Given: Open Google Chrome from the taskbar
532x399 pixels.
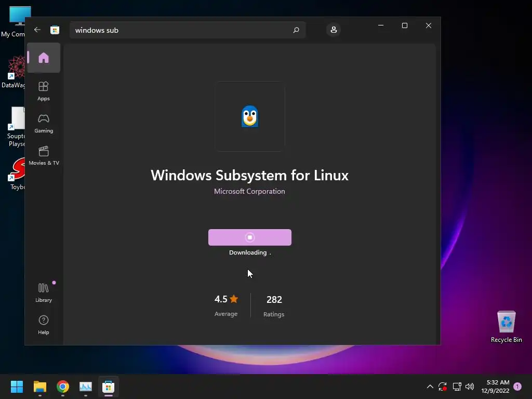Looking at the screenshot, I should (63, 387).
